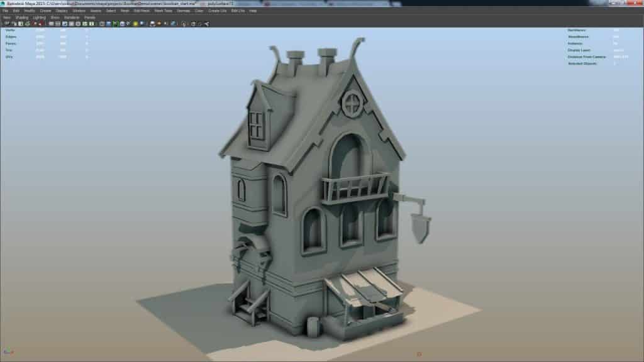This screenshot has width=644, height=362.
Task: Enable wireframe display icon in panel toolbar
Action: tap(102, 24)
